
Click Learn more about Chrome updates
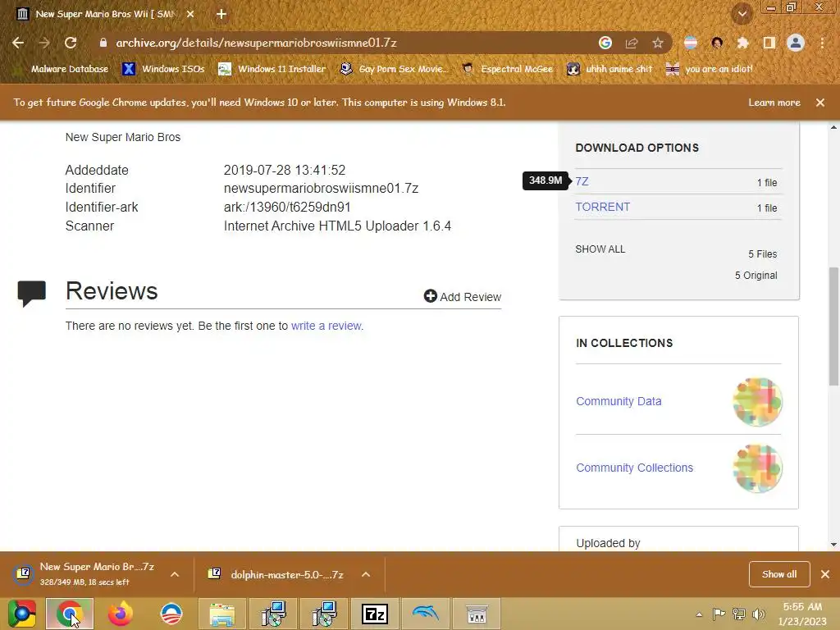(x=774, y=103)
